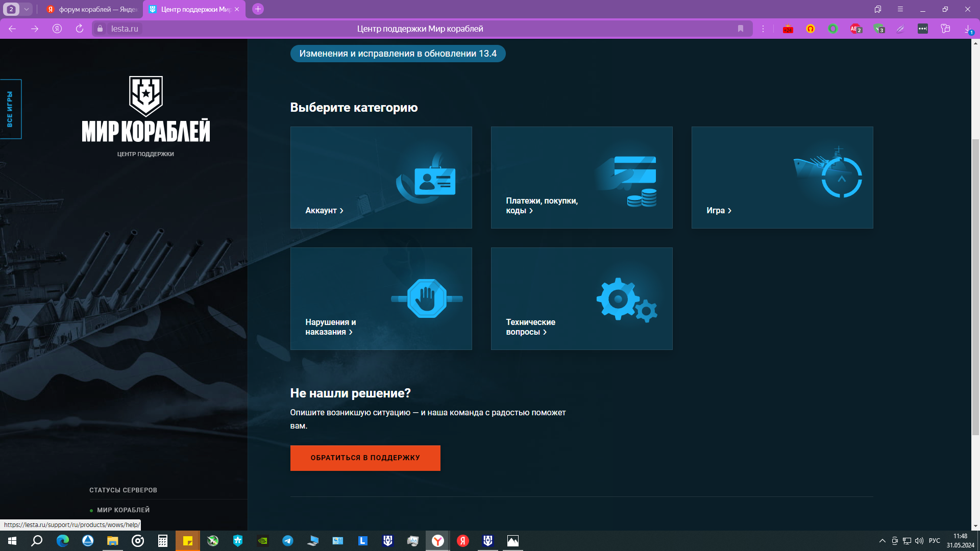Screen dimensions: 980x551
Task: Click the gears technical icon
Action: point(626,300)
